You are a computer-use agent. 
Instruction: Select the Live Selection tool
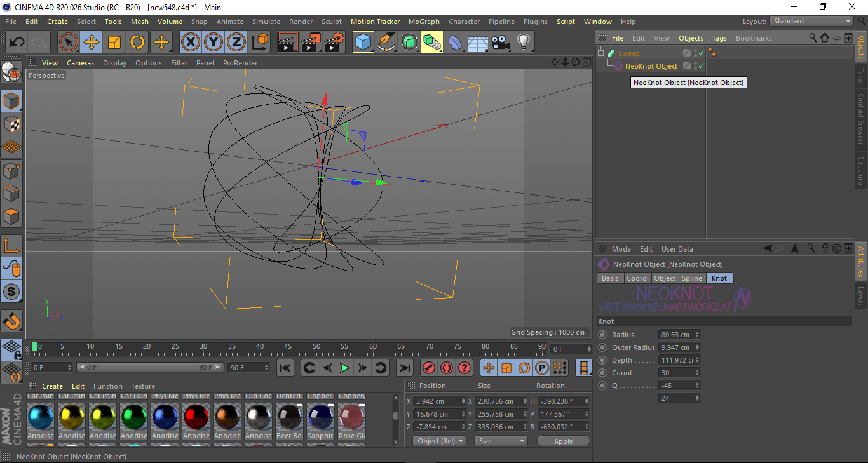[x=69, y=43]
